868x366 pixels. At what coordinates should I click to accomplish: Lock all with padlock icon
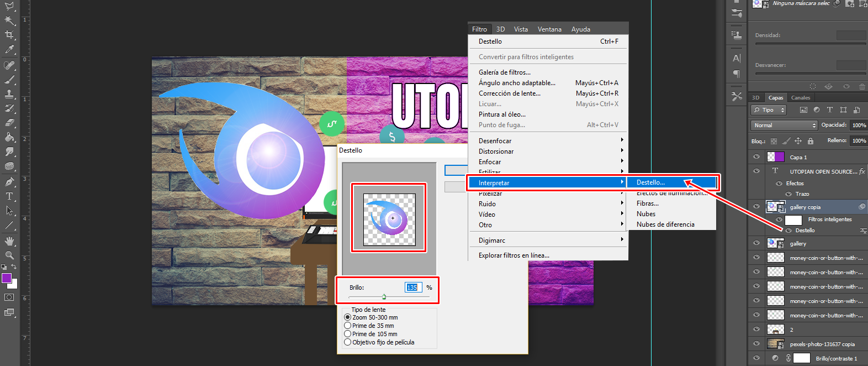(810, 141)
